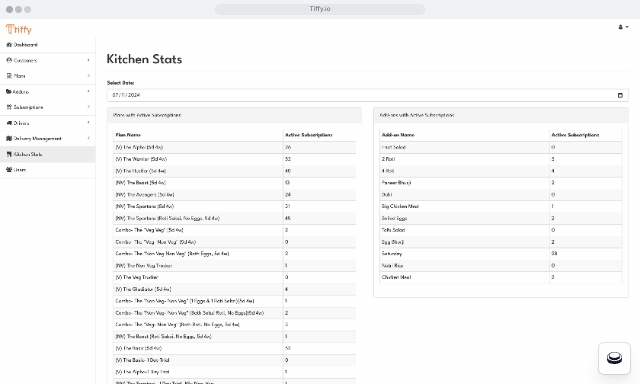
Task: Expand the Delivery Management chevron
Action: click(89, 138)
